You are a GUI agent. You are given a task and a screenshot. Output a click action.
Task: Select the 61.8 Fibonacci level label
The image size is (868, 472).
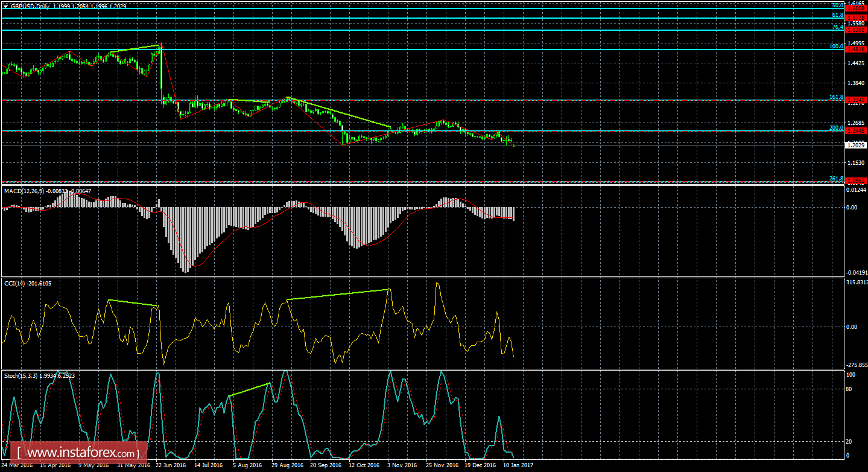[x=837, y=14]
